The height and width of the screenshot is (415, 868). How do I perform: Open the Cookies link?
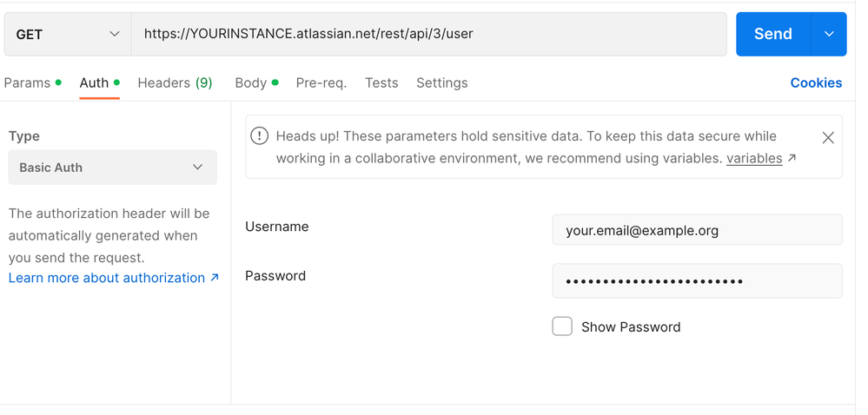pyautogui.click(x=816, y=83)
